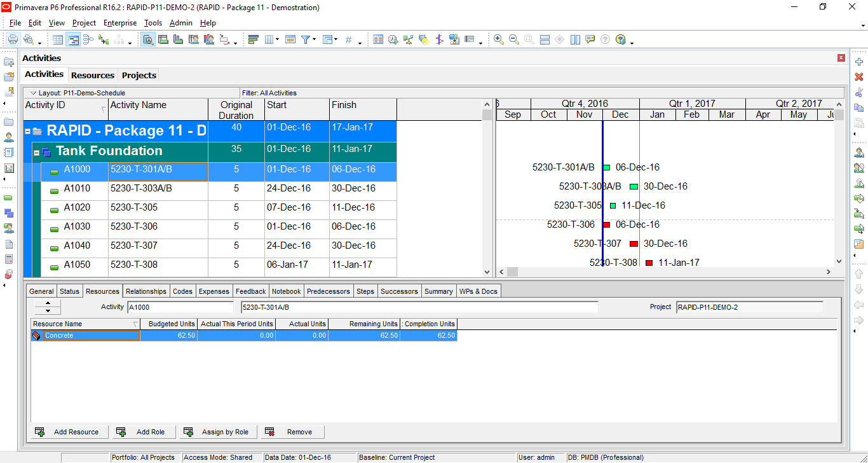Collapse the RAPID - Package 11 project row

[28, 131]
